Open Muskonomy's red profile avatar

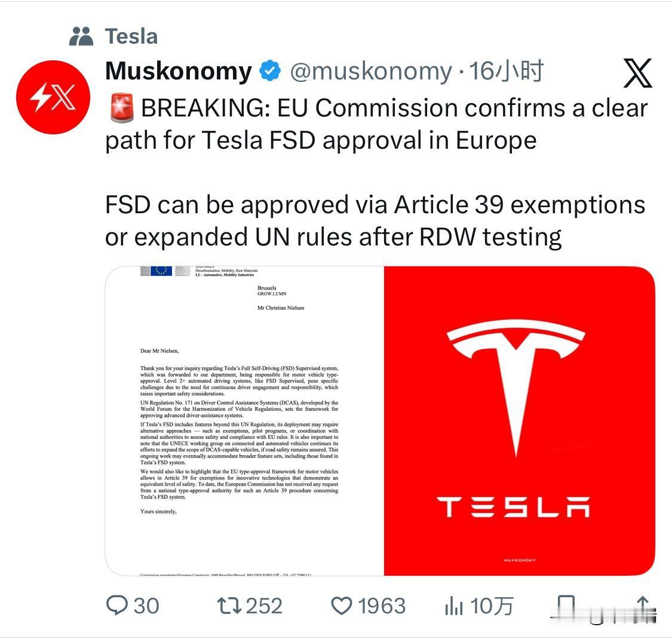(x=53, y=97)
